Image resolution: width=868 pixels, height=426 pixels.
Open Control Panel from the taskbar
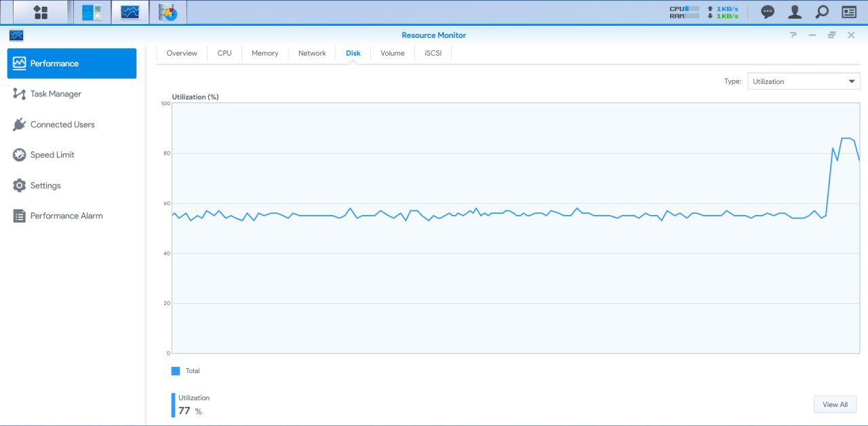(92, 12)
